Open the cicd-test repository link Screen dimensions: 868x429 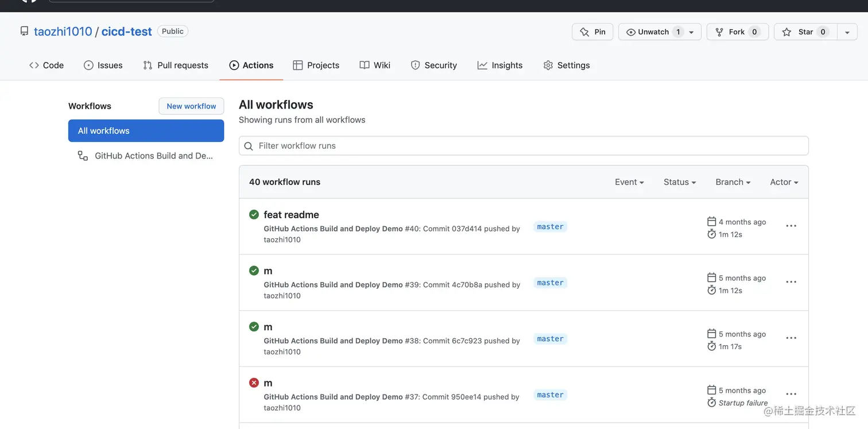point(126,32)
